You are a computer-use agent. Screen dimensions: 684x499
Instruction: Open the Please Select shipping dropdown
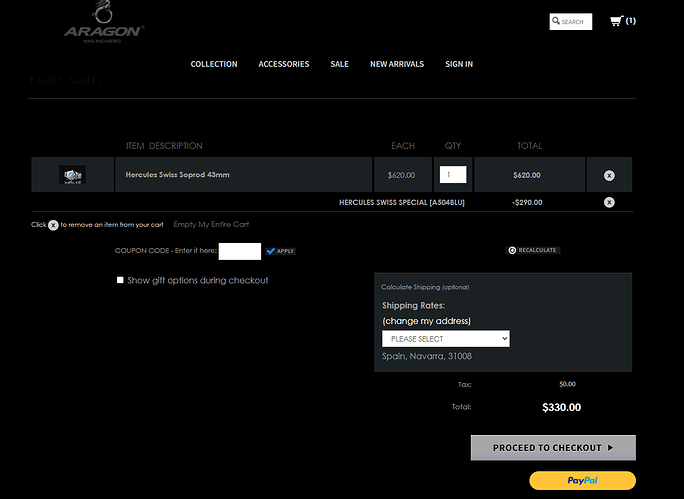coord(445,338)
